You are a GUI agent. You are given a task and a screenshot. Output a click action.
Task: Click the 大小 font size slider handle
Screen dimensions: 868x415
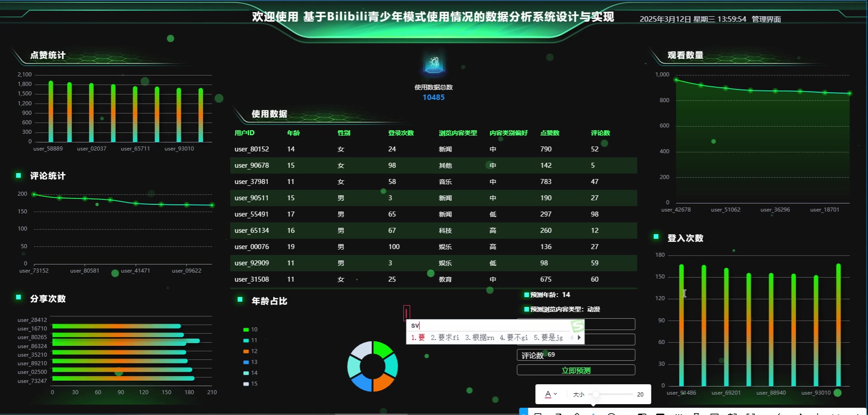(x=596, y=394)
